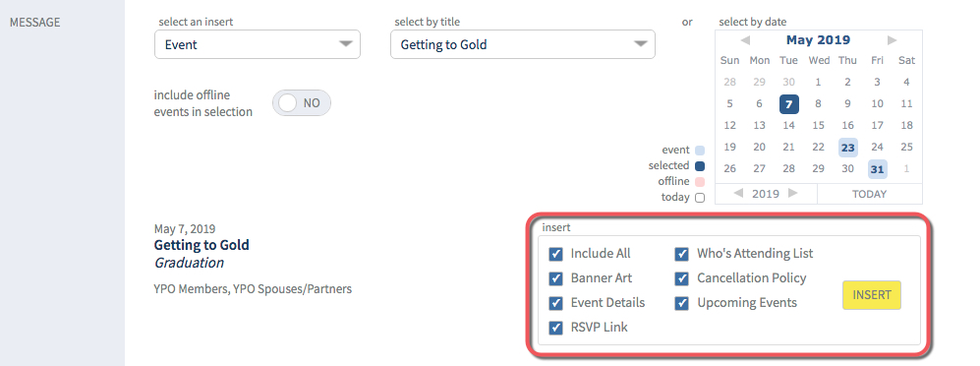Viewport: 980px width, 366px height.
Task: Toggle include offline events switch
Action: point(301,103)
